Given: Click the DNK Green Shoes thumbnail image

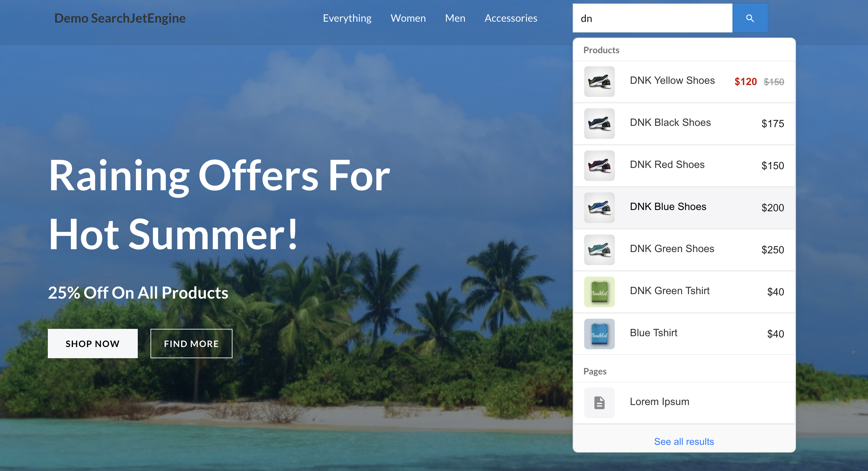Looking at the screenshot, I should [x=599, y=250].
